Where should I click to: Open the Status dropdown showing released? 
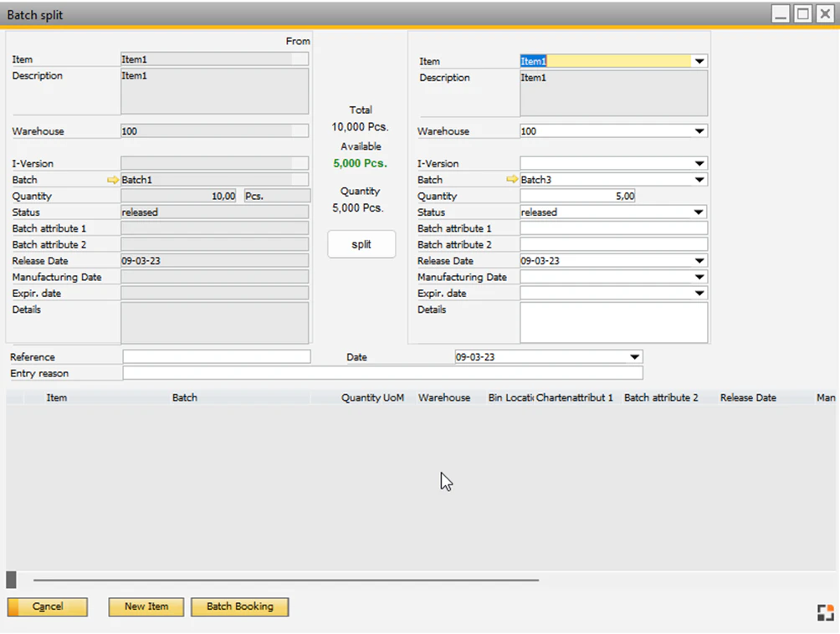[x=699, y=212]
